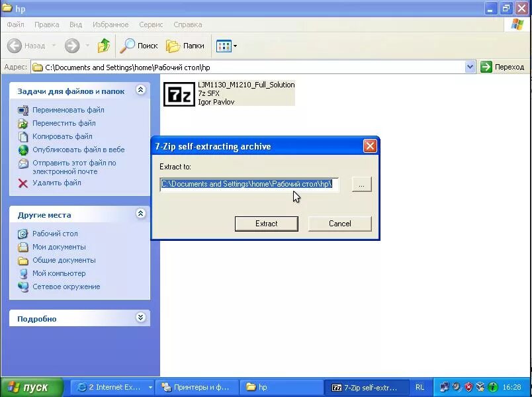Image resolution: width=532 pixels, height=397 pixels.
Task: Open the Сервис menu
Action: click(151, 24)
